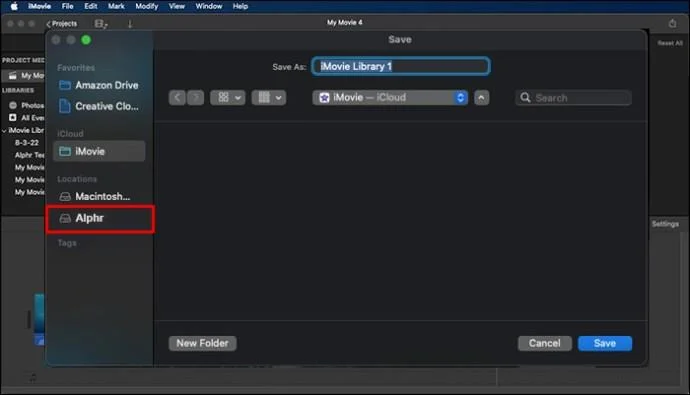Select All Events in iMovie Libraries list
The width and height of the screenshot is (690, 395).
[x=26, y=117]
